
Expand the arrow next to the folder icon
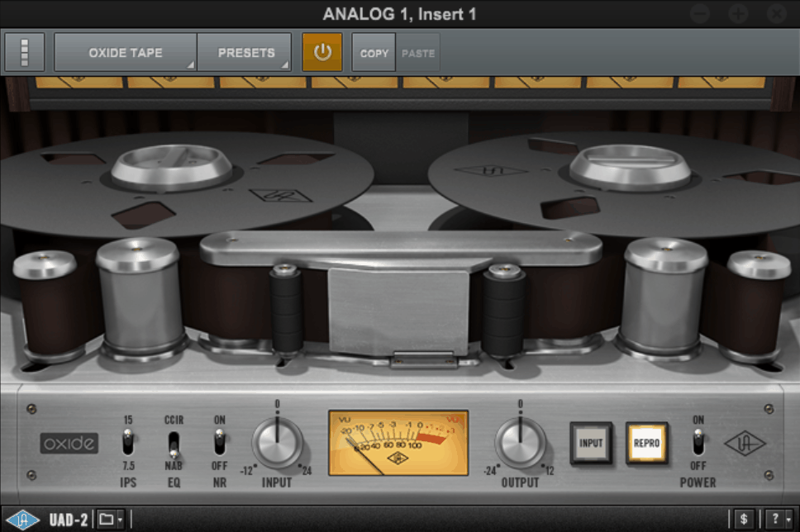click(x=120, y=520)
